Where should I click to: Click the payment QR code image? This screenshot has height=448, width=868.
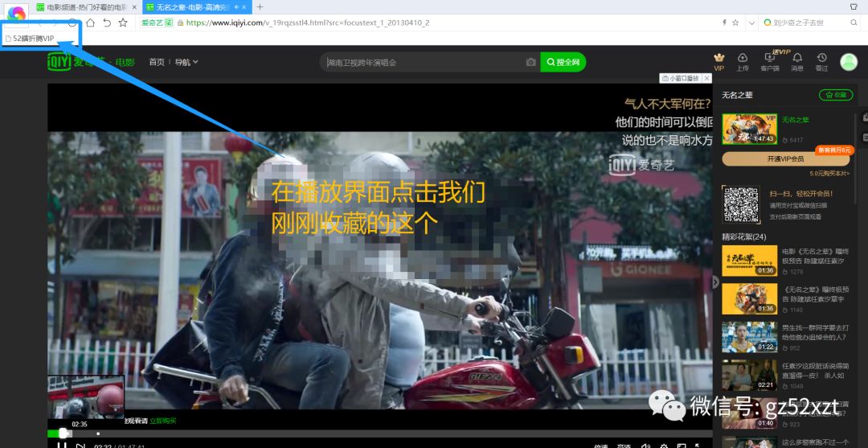click(742, 204)
